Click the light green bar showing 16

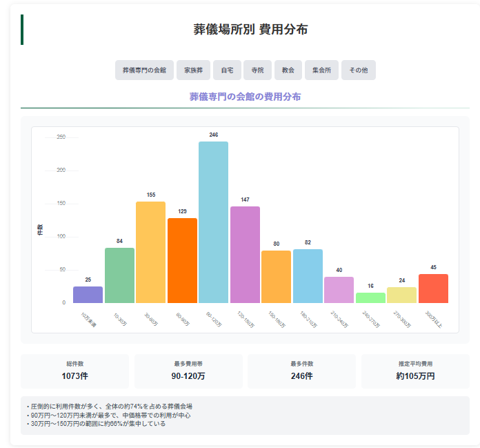click(370, 298)
